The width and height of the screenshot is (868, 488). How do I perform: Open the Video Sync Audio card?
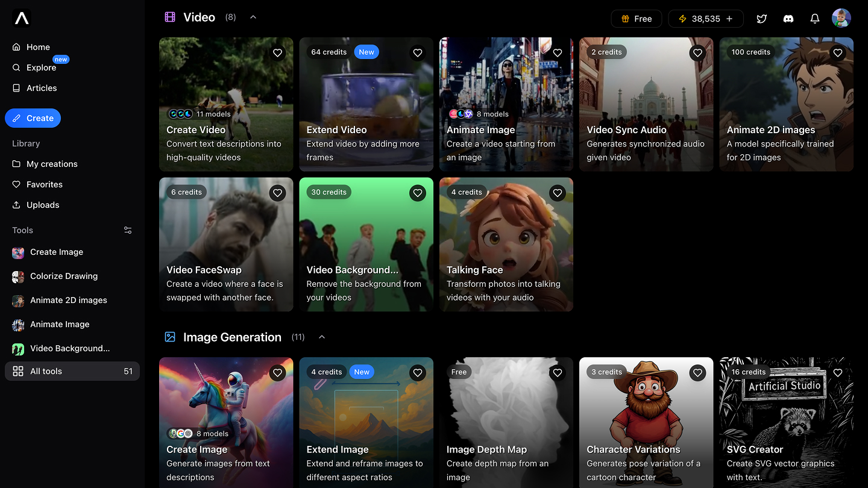pyautogui.click(x=646, y=104)
